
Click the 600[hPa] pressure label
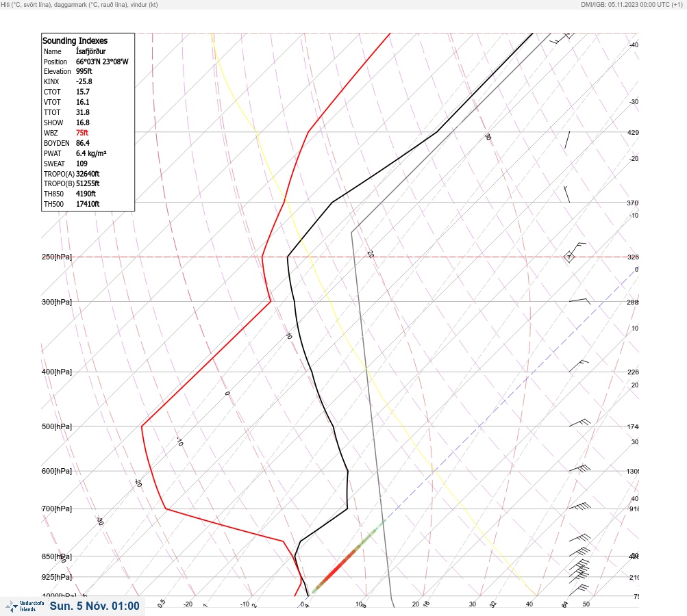(57, 471)
